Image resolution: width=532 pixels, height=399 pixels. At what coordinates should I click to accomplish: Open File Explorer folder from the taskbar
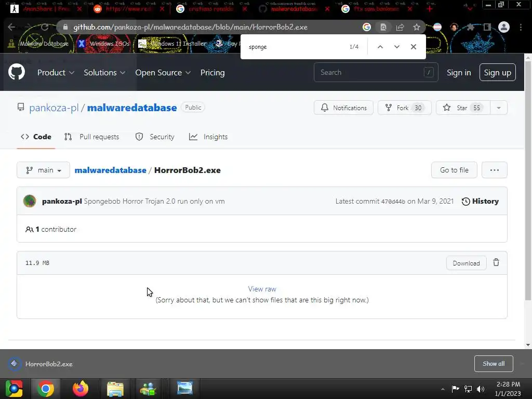(x=115, y=389)
